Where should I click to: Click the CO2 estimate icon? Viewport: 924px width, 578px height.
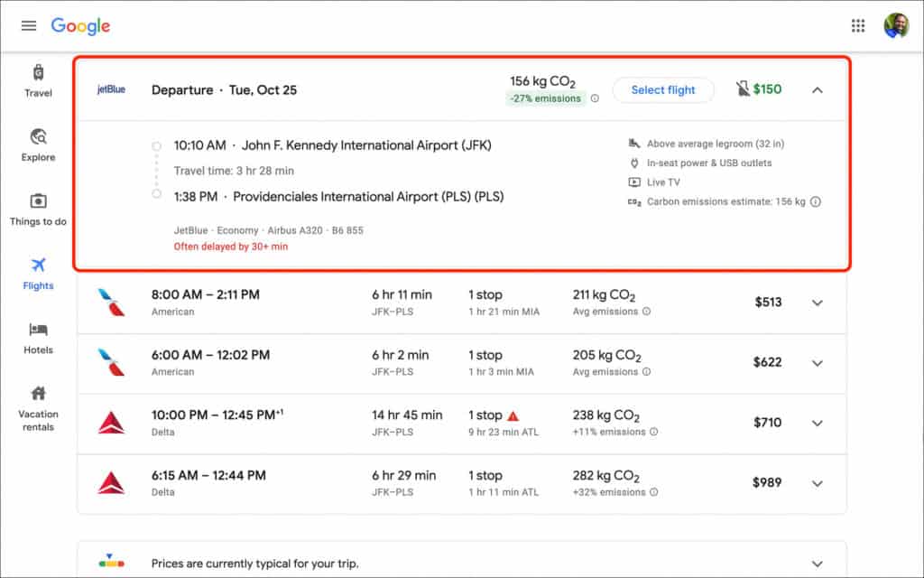pos(634,201)
